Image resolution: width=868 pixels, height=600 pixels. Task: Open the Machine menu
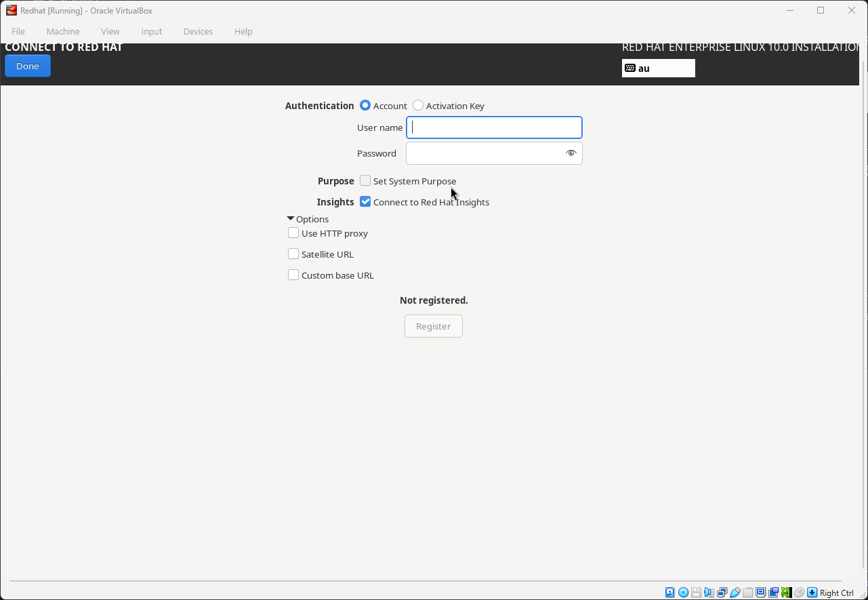point(62,31)
